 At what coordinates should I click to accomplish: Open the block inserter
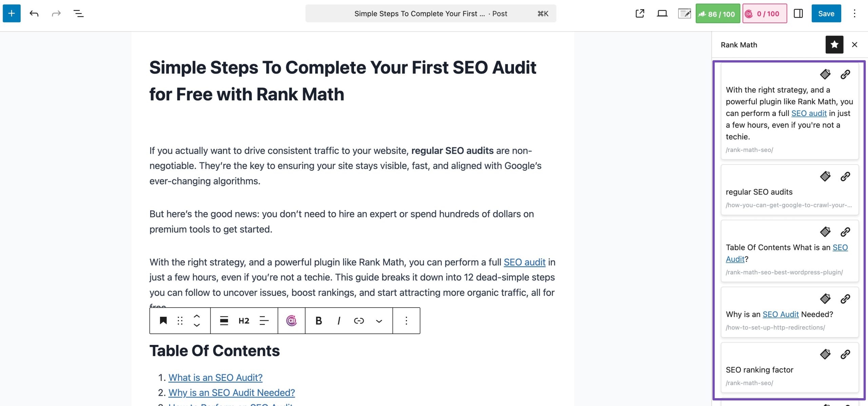pyautogui.click(x=11, y=14)
